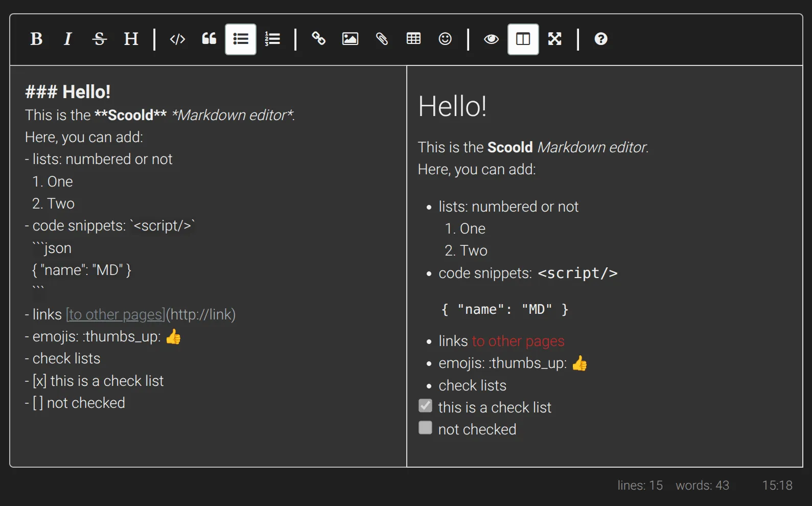Click the '- [ ] not checked' editor line
Screen dimensions: 812x506
(x=75, y=403)
